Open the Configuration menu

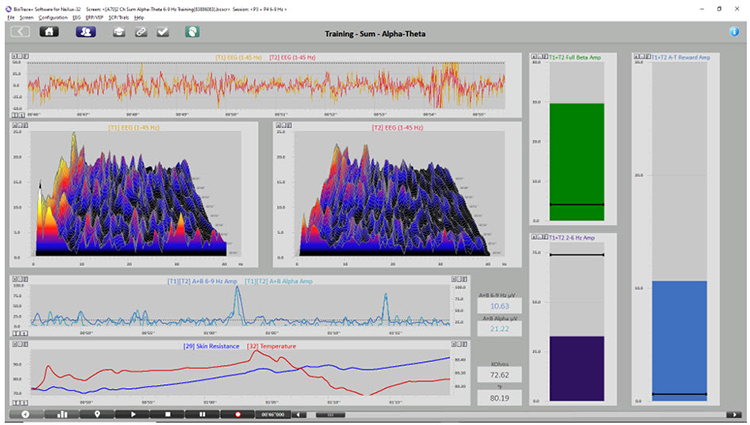coord(53,18)
